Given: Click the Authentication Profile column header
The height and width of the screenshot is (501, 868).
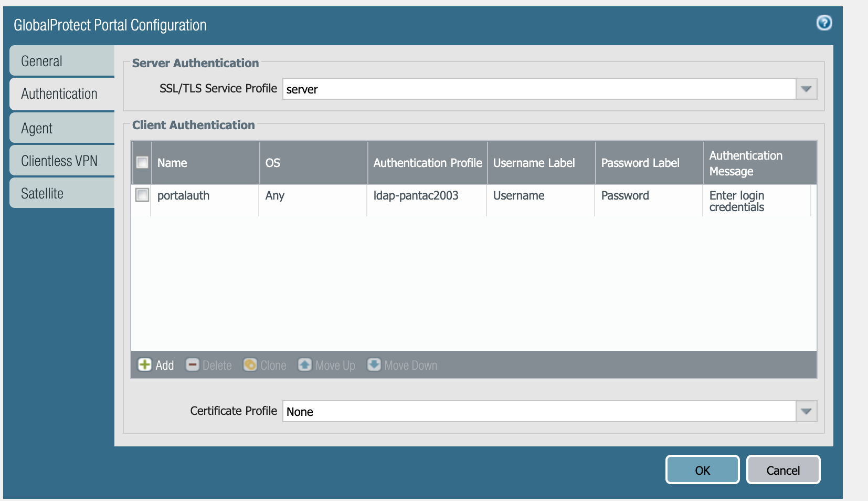Looking at the screenshot, I should [x=427, y=163].
